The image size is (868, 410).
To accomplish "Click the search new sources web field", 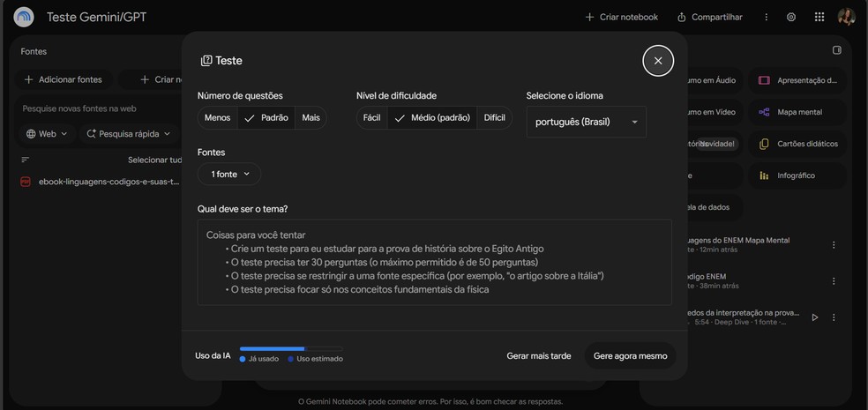I will tap(100, 108).
